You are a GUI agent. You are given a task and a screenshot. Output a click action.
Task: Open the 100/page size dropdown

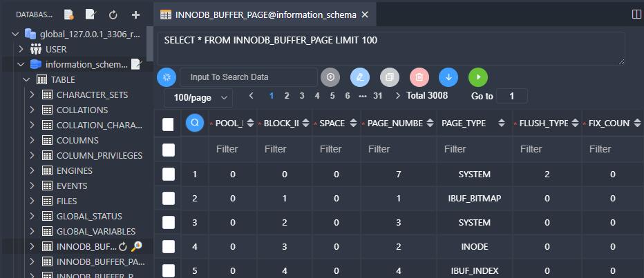coord(198,97)
